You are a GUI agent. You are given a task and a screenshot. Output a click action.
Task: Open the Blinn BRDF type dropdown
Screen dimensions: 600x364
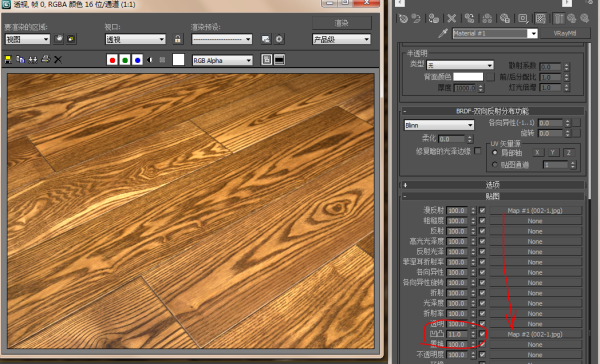[439, 125]
